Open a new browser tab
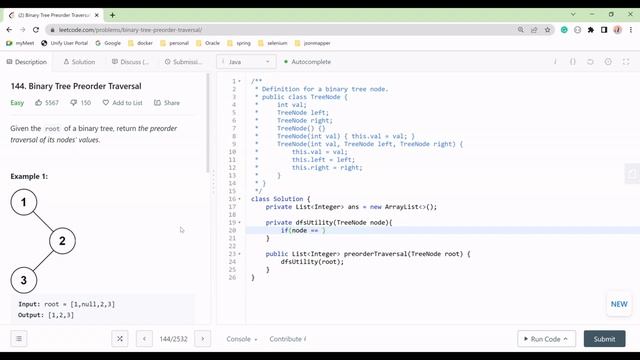 pos(112,15)
